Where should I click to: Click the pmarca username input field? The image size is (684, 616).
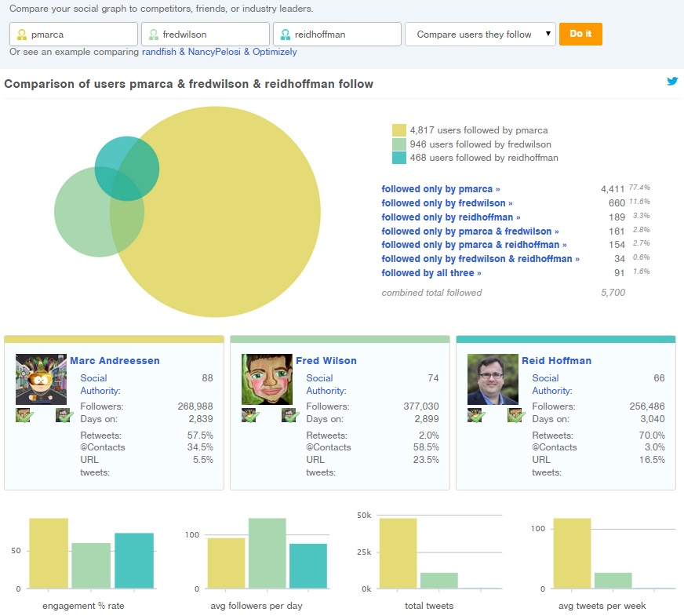click(x=74, y=34)
